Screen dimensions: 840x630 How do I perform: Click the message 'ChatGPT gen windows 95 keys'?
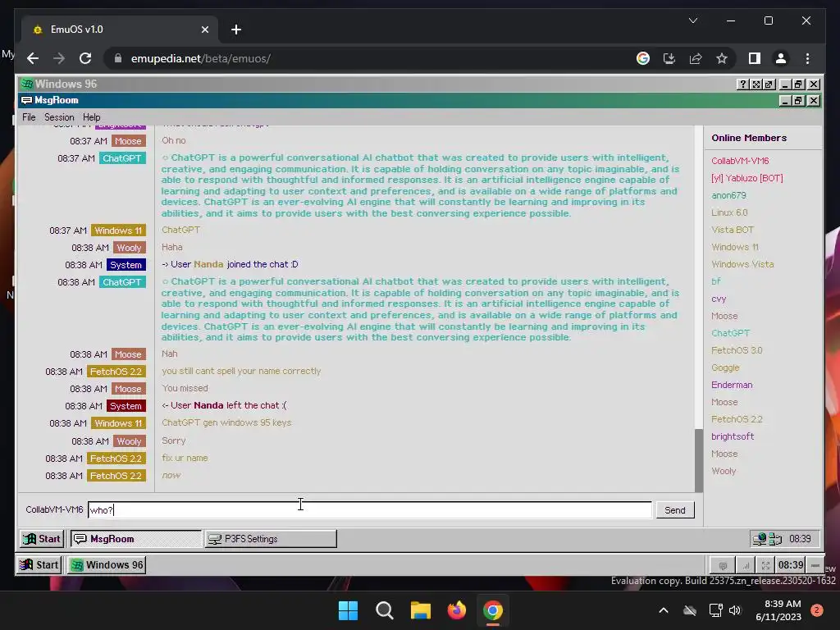point(226,422)
